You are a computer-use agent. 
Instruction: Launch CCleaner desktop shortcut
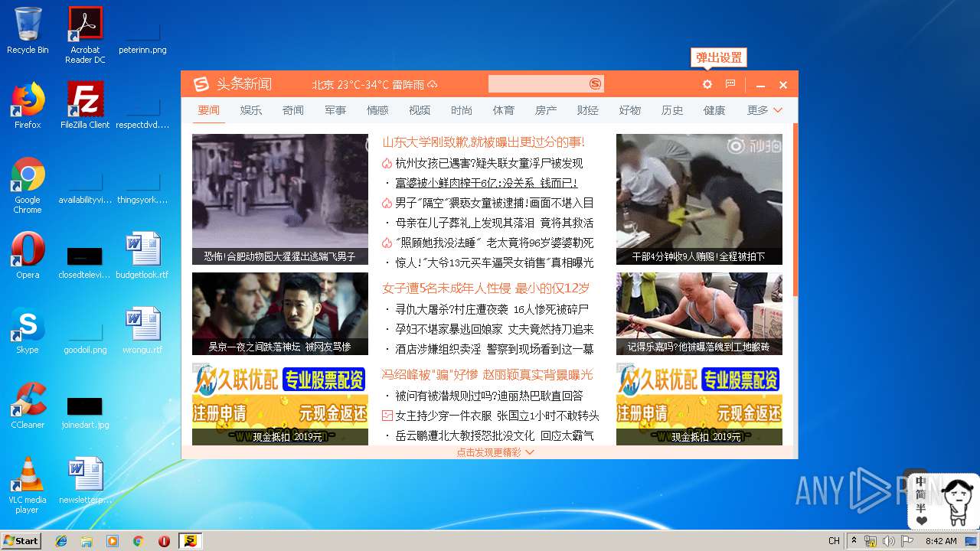(x=28, y=399)
